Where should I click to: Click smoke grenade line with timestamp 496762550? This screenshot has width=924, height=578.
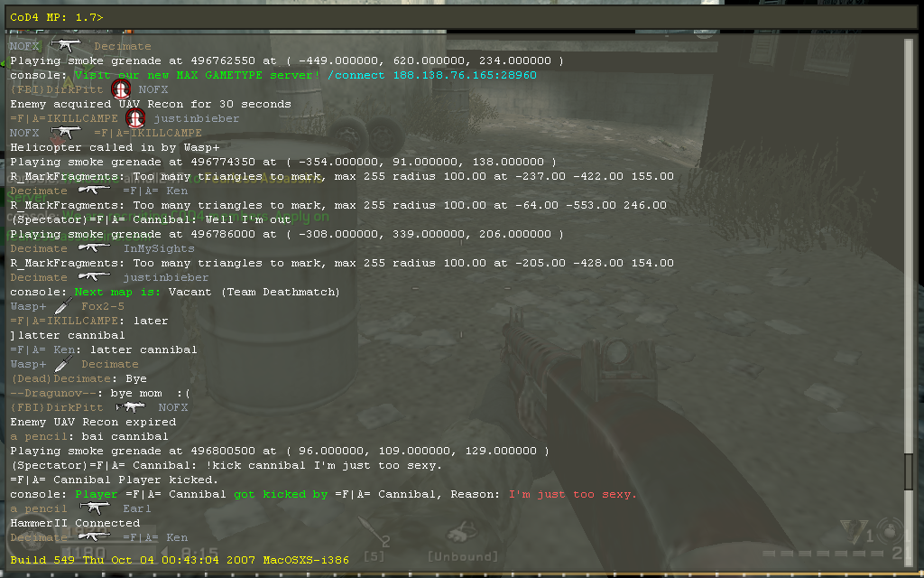click(286, 61)
